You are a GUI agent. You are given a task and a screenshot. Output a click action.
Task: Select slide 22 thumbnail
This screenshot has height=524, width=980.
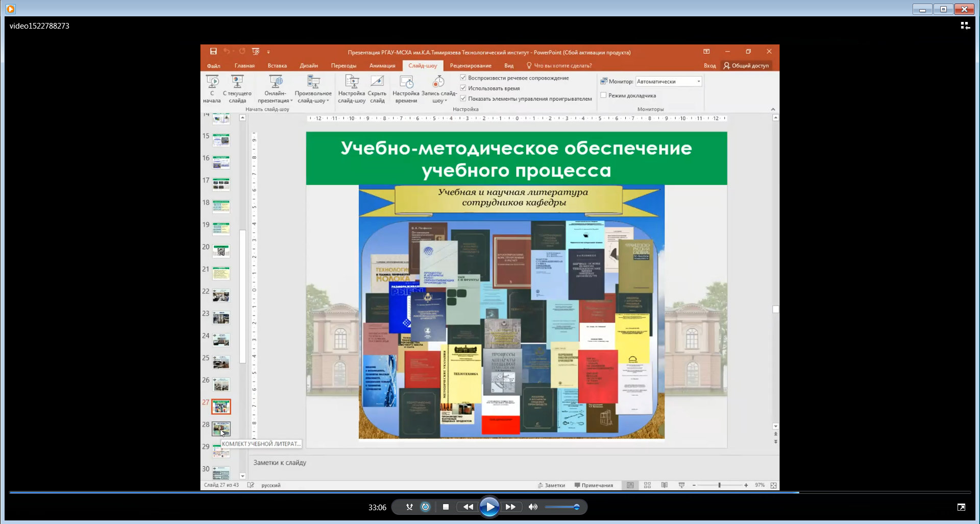[x=221, y=296]
